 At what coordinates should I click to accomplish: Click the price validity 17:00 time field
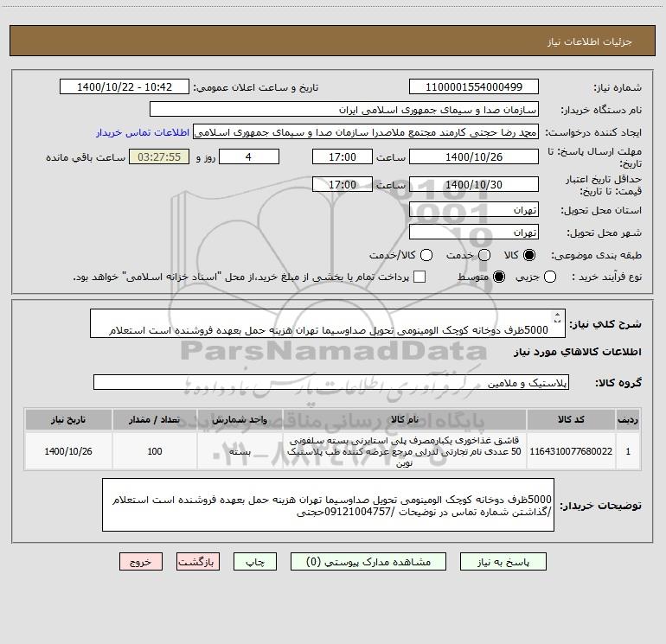[x=343, y=184]
